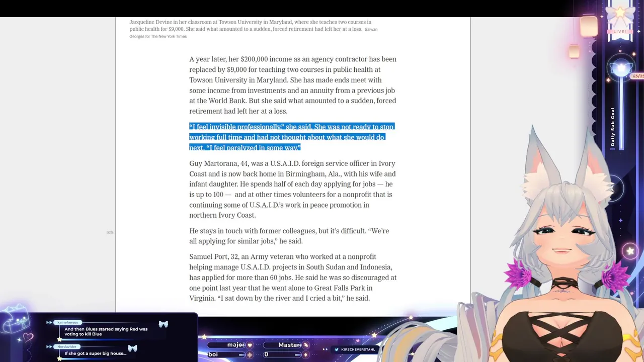
Task: Click the round star emblem beside the avatar's hair
Action: (x=630, y=250)
